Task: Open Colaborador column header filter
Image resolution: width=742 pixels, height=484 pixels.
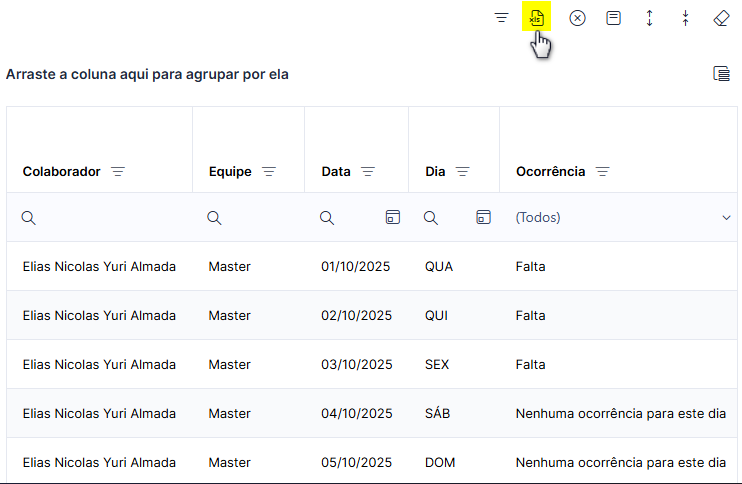Action: (x=118, y=171)
